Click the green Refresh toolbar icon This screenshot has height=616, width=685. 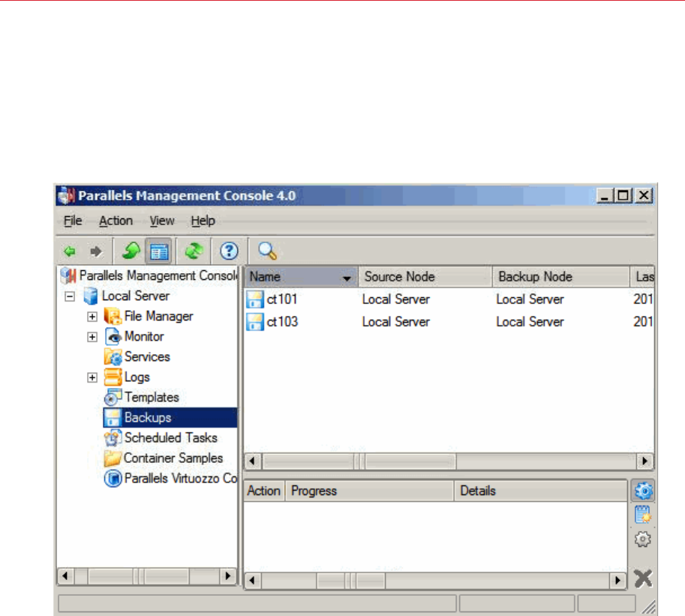[x=194, y=251]
